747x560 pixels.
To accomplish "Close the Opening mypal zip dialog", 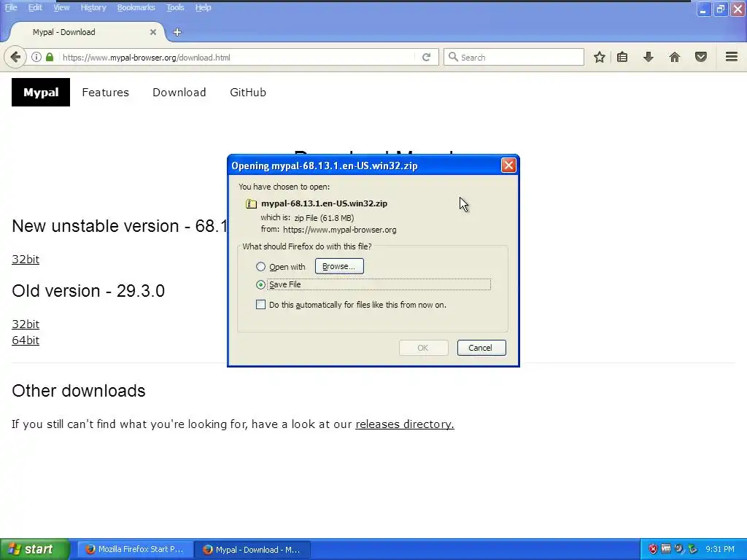I will tap(508, 166).
